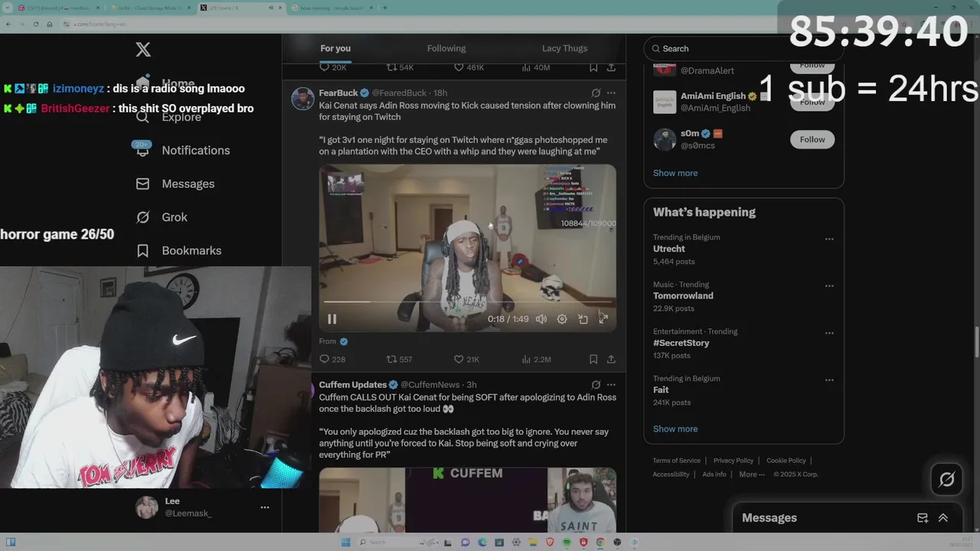980x551 pixels.
Task: Switch to the Discord browser tab
Action: pos(57,8)
